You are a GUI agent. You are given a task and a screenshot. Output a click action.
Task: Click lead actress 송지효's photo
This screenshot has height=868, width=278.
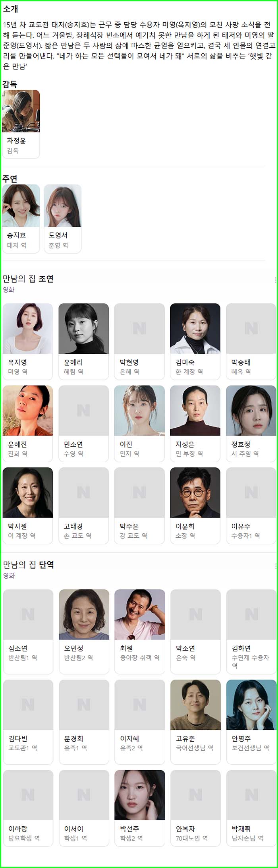[x=21, y=205]
